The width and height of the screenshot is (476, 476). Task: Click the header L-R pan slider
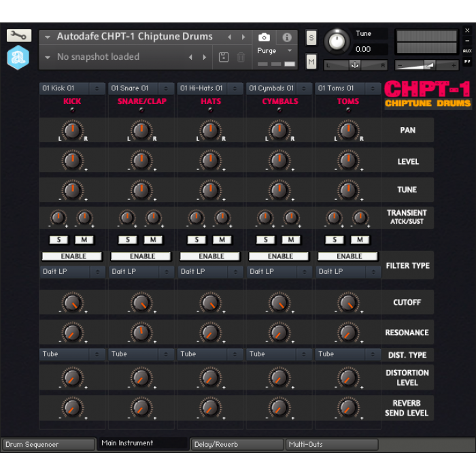pyautogui.click(x=356, y=65)
